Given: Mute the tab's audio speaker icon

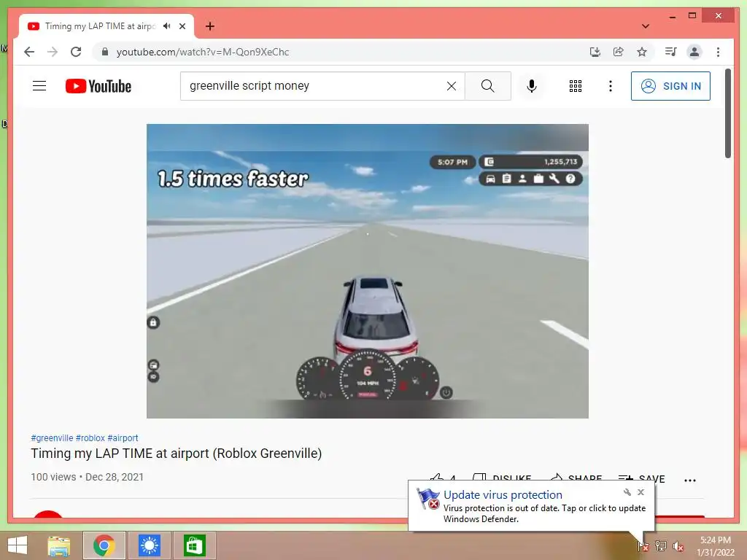Looking at the screenshot, I should (167, 26).
